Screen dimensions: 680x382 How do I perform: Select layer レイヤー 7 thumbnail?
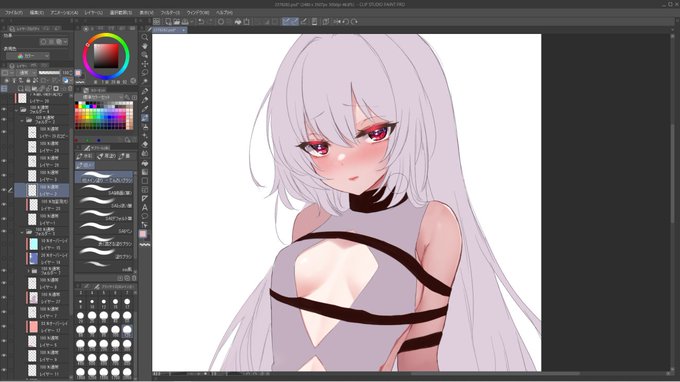[x=32, y=312]
